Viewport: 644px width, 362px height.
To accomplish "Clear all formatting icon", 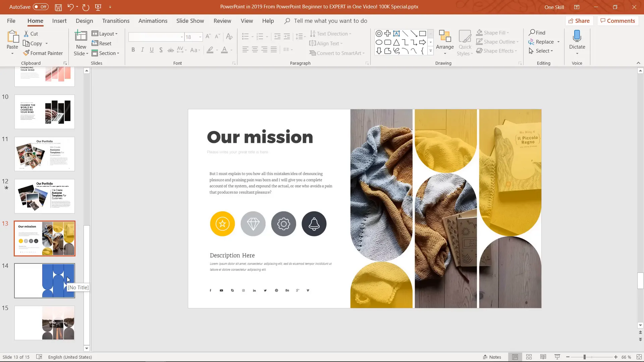I will [x=229, y=37].
